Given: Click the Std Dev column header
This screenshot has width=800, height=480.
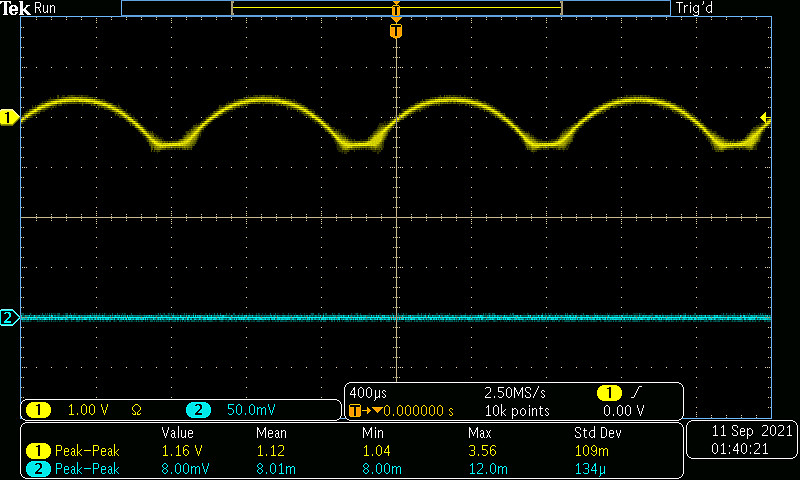Looking at the screenshot, I should (598, 433).
